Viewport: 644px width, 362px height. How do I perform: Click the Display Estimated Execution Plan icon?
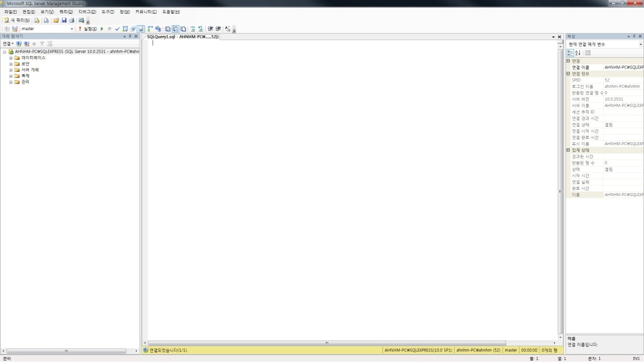pyautogui.click(x=125, y=29)
